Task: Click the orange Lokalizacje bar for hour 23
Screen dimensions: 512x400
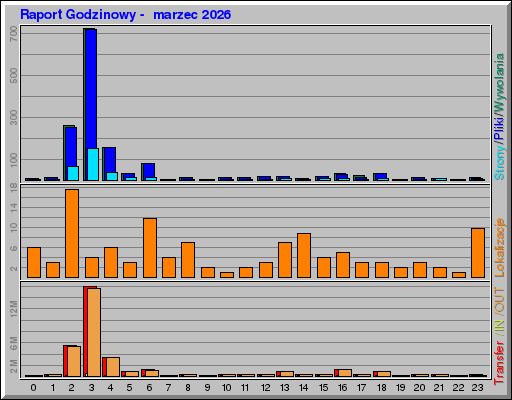Action: pos(478,253)
